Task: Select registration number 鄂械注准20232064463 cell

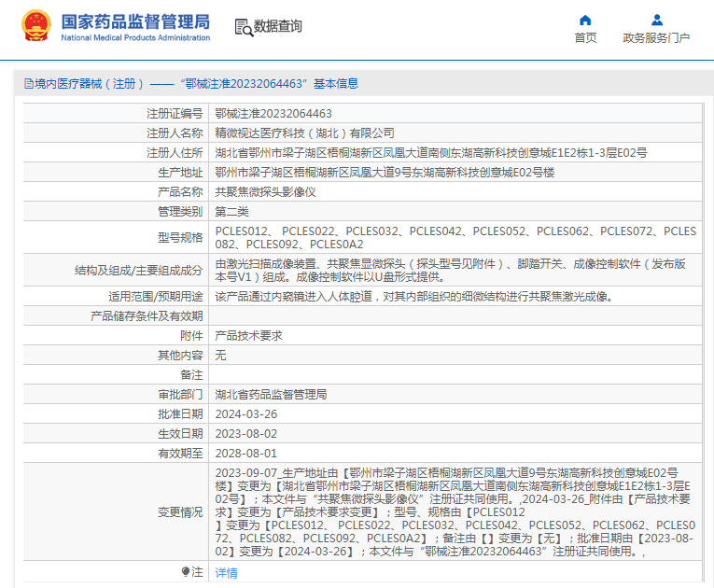Action: pyautogui.click(x=273, y=114)
